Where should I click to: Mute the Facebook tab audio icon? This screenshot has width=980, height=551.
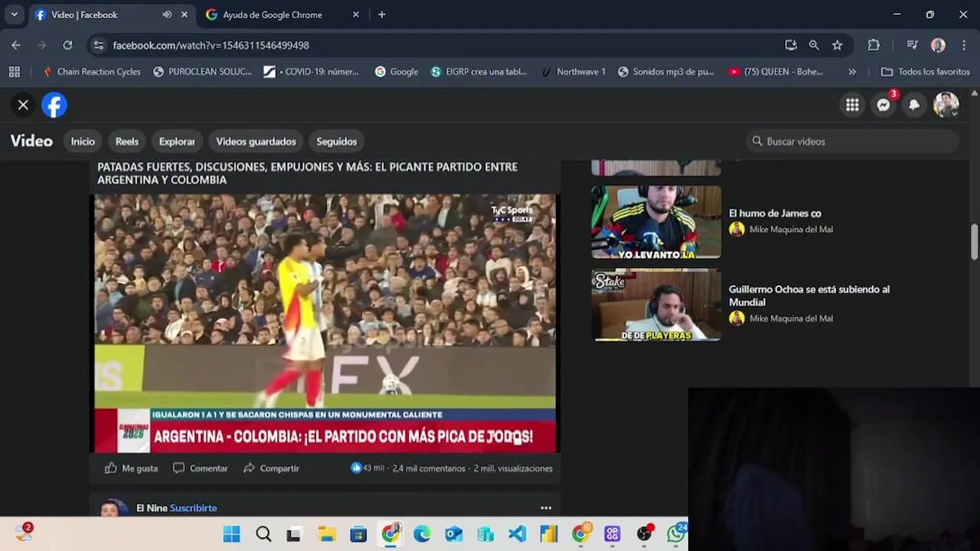click(167, 15)
